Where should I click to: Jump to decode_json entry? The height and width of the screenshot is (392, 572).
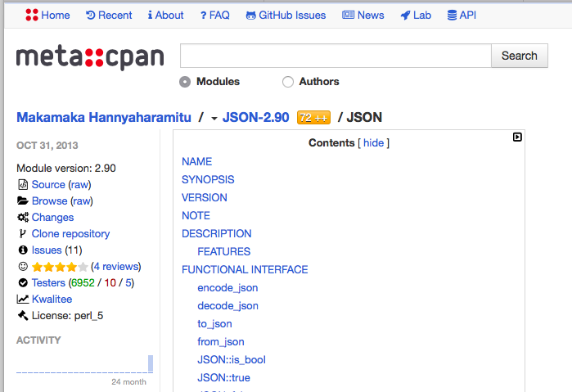[228, 305]
